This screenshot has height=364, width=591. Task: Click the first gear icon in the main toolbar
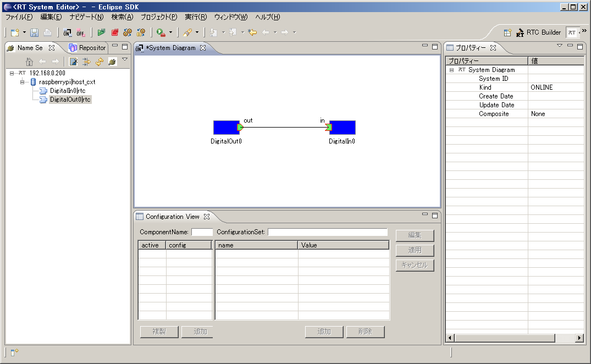[x=128, y=33]
